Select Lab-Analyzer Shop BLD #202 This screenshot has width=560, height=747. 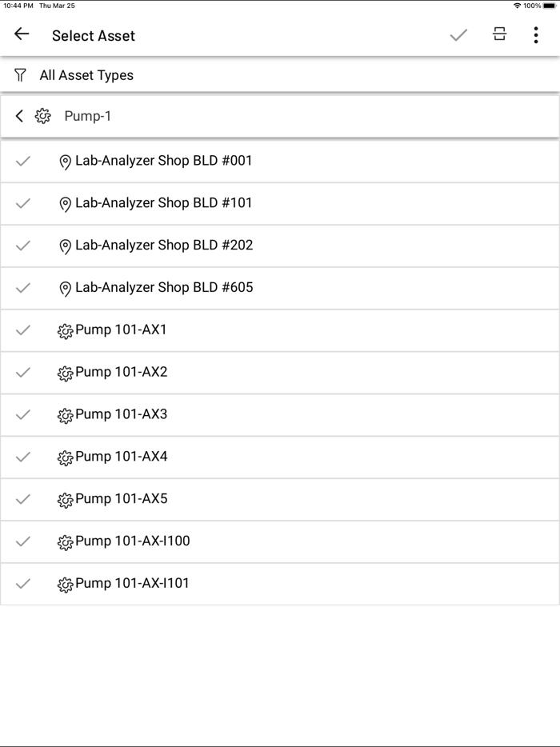164,246
